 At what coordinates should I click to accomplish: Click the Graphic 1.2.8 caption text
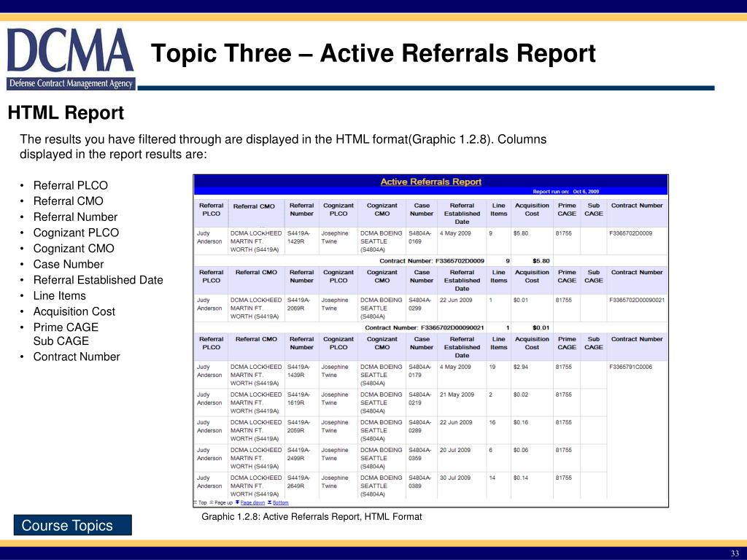click(311, 516)
